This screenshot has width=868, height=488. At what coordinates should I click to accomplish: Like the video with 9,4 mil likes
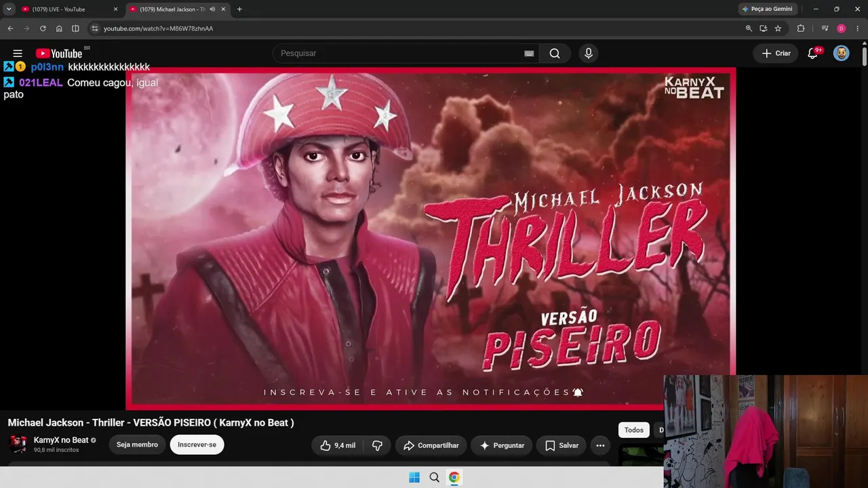point(338,445)
